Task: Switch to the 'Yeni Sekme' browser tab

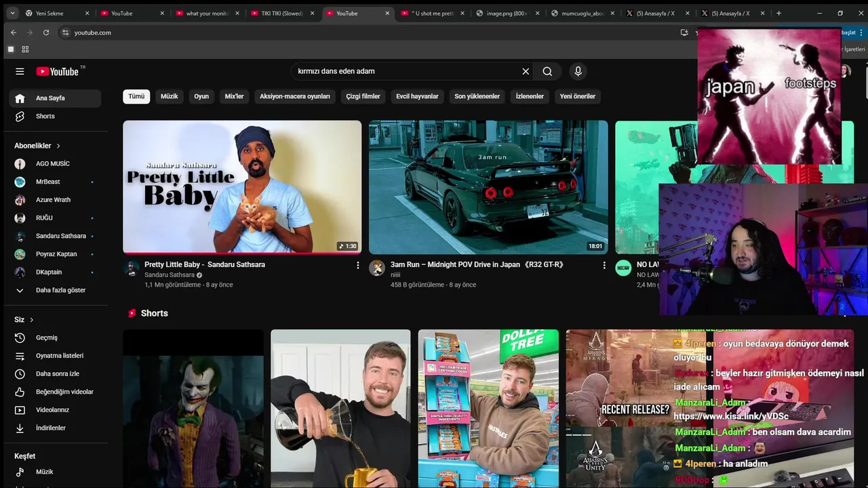Action: pos(57,13)
